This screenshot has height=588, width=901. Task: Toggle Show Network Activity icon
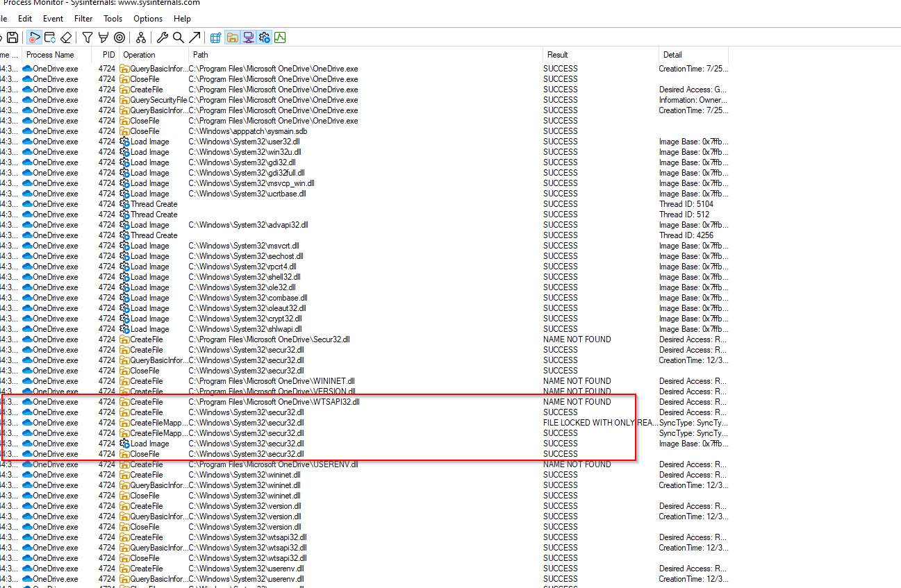click(249, 37)
